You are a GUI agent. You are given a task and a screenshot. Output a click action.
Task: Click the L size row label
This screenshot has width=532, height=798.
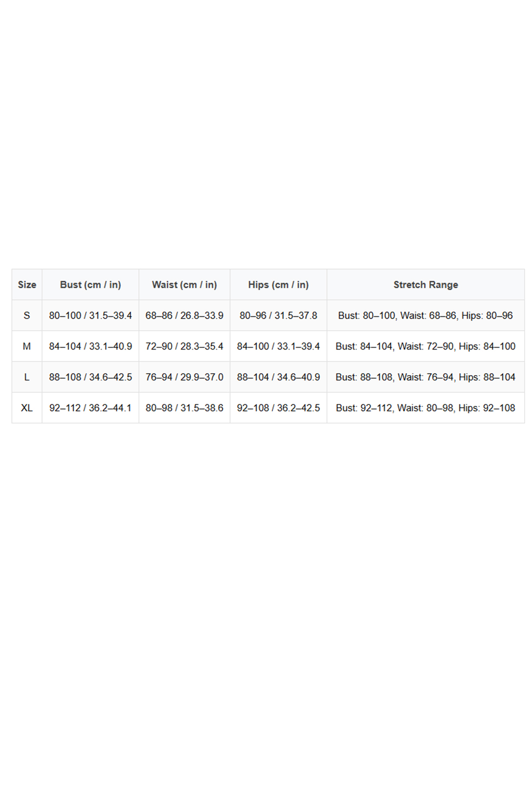tap(27, 377)
